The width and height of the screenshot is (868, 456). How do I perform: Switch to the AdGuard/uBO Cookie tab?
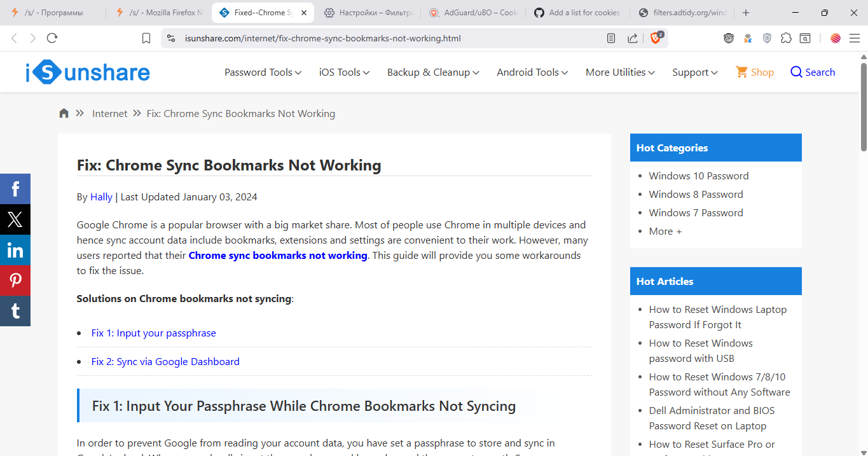pyautogui.click(x=474, y=13)
